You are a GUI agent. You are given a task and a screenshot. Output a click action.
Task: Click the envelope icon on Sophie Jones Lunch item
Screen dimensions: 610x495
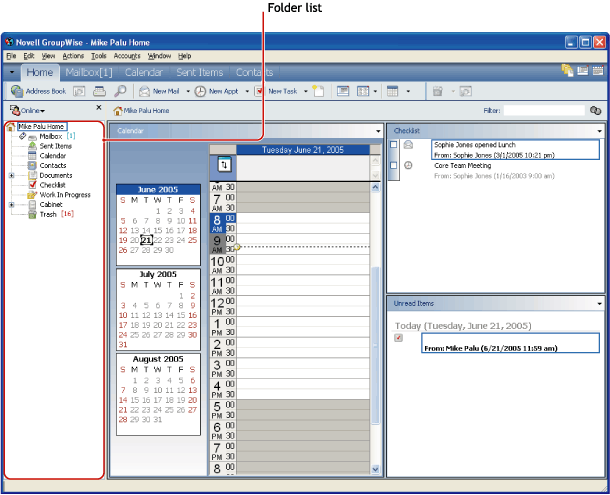(408, 145)
